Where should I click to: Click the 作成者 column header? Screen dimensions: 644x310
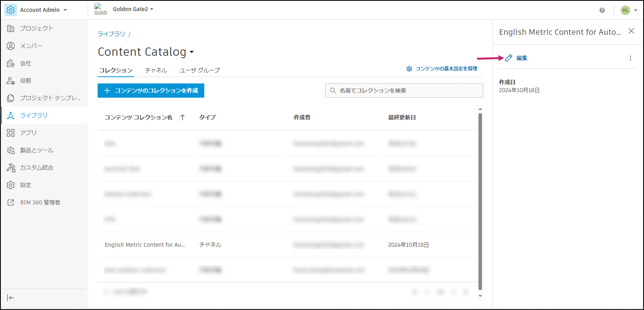click(302, 117)
